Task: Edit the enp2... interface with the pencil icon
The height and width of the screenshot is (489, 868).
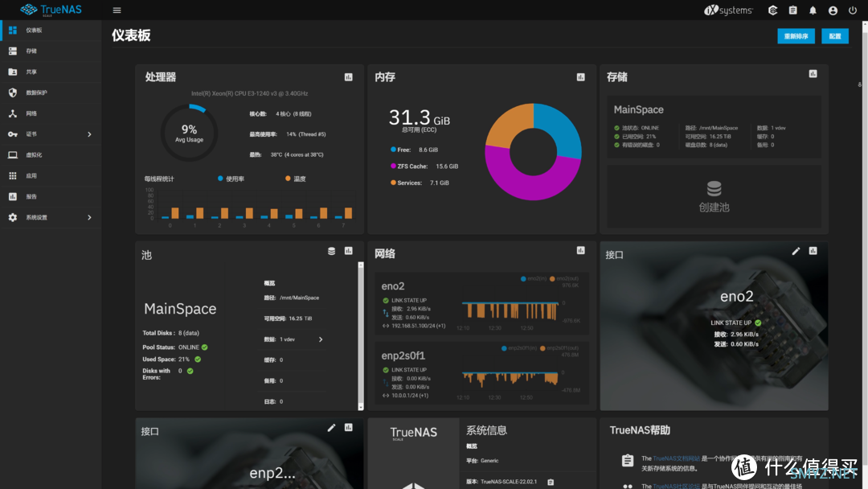Action: [x=331, y=428]
